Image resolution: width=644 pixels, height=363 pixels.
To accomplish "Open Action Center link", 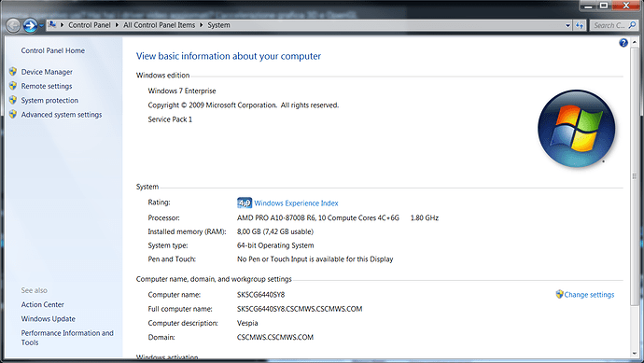I will coord(42,305).
